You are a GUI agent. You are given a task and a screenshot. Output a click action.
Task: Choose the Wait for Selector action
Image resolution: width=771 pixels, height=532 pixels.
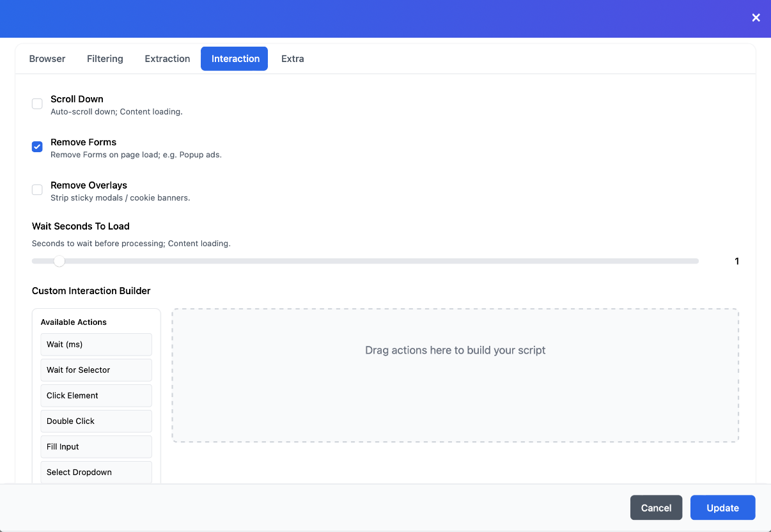(x=96, y=370)
